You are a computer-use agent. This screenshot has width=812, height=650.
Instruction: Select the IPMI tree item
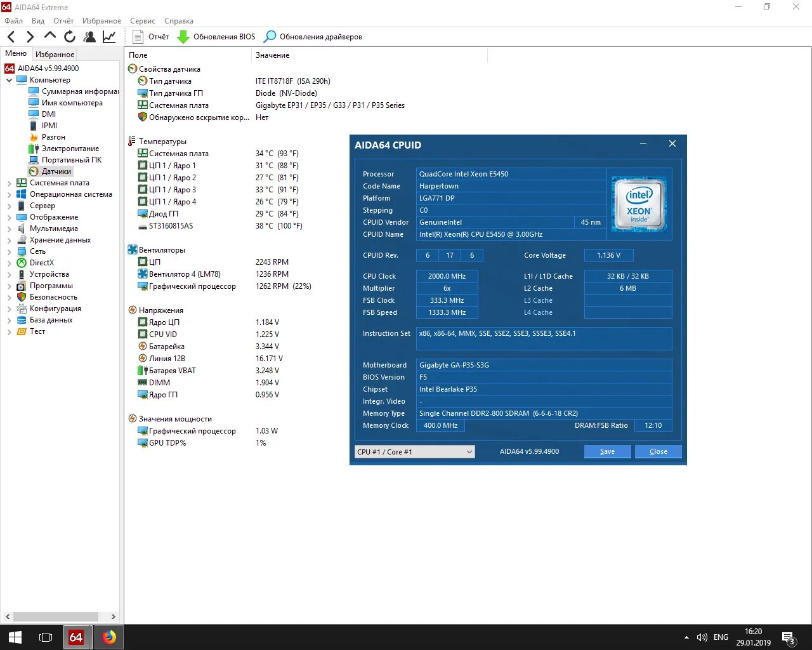[49, 126]
